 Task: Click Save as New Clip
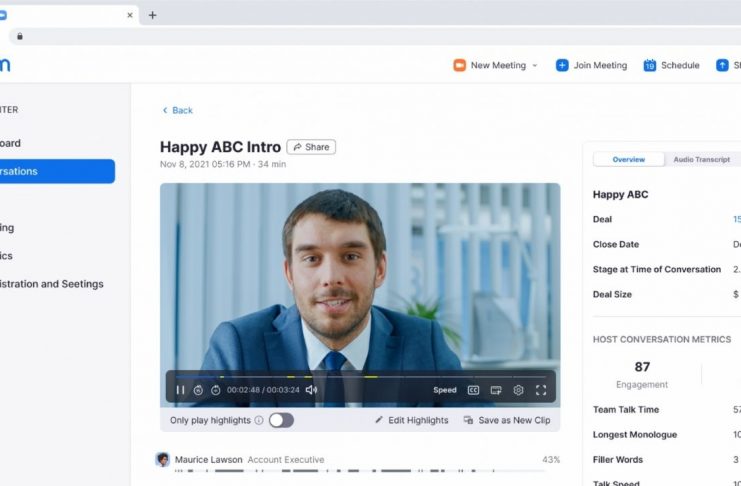(507, 420)
